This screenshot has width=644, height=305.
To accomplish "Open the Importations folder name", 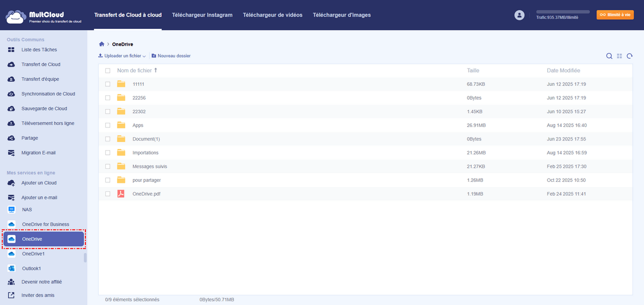I will point(145,153).
